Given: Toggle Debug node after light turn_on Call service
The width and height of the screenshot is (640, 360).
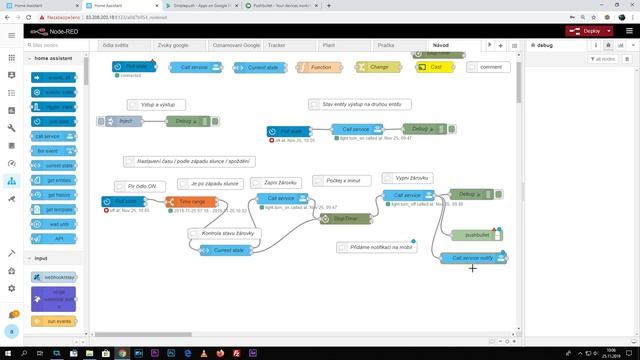Looking at the screenshot, I should pyautogui.click(x=451, y=129).
